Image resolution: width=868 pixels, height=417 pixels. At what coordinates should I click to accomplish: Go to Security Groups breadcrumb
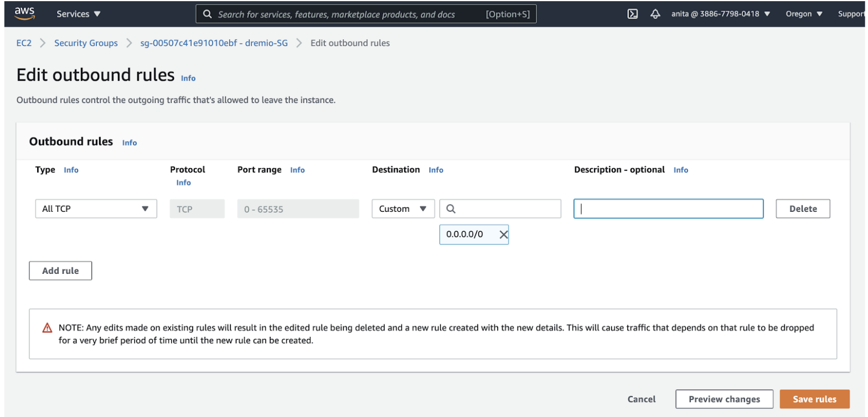click(86, 43)
